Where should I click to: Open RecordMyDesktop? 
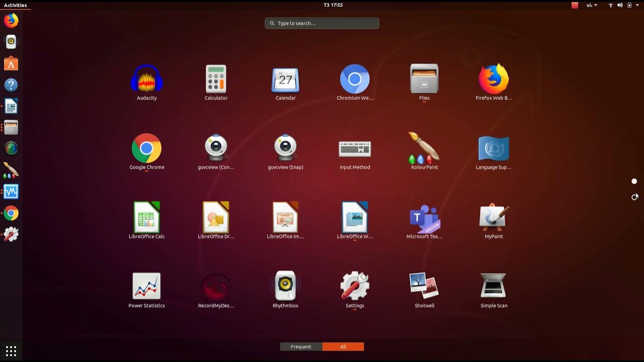pyautogui.click(x=216, y=290)
